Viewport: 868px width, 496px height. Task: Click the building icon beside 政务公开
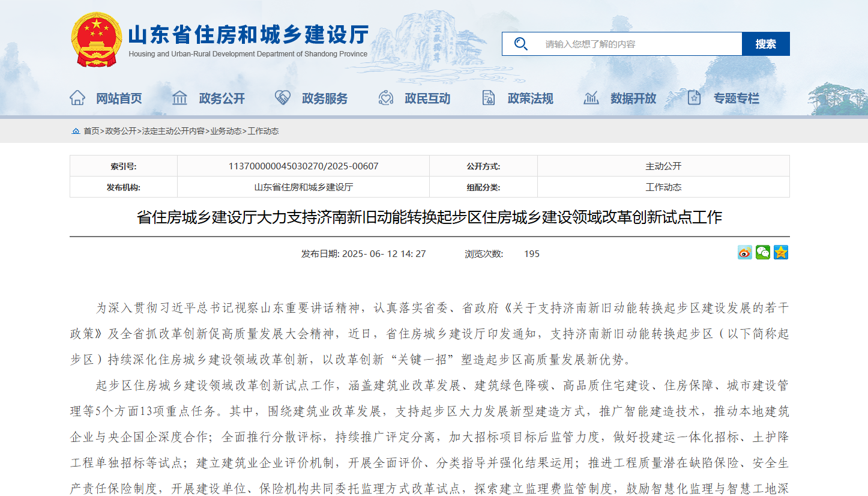pyautogui.click(x=179, y=98)
